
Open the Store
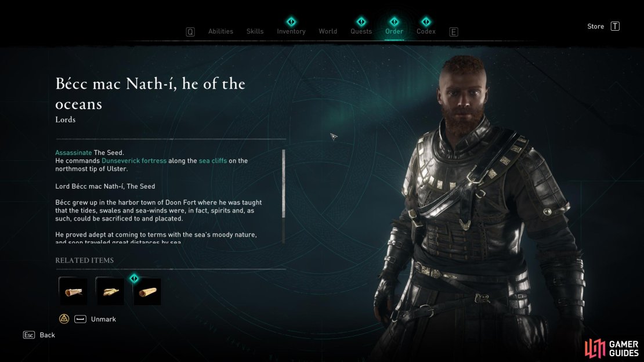point(595,26)
